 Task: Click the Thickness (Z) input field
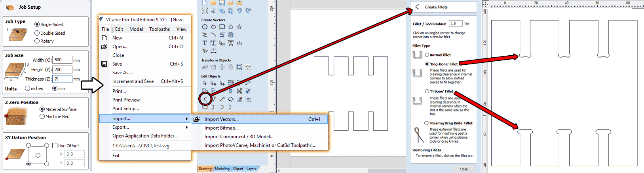point(63,79)
